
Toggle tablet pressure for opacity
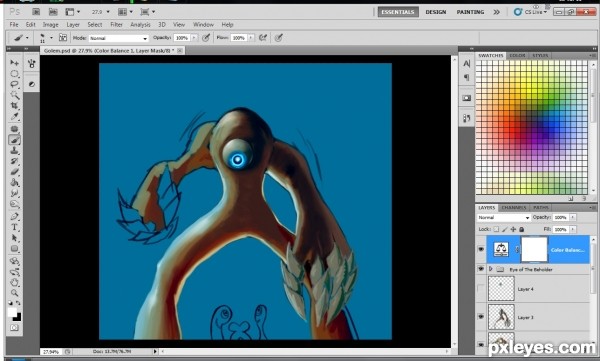coord(206,38)
